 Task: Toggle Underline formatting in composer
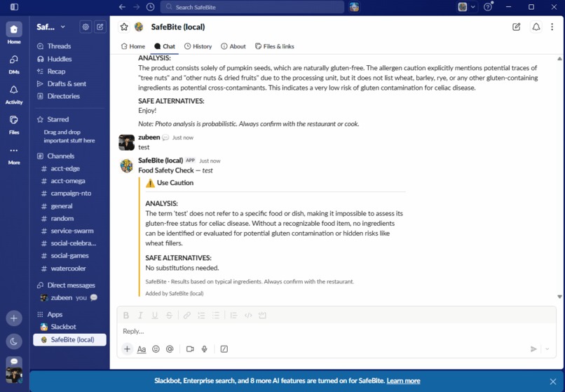[155, 315]
